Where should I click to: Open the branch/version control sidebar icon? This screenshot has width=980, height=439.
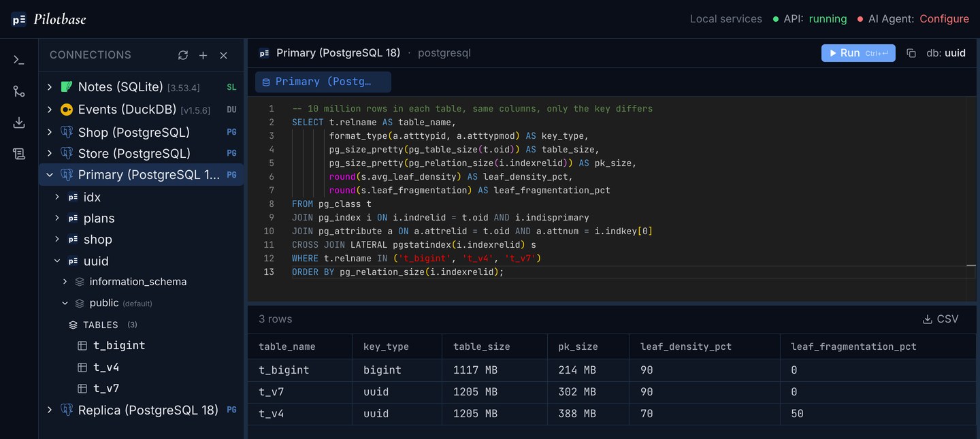19,91
